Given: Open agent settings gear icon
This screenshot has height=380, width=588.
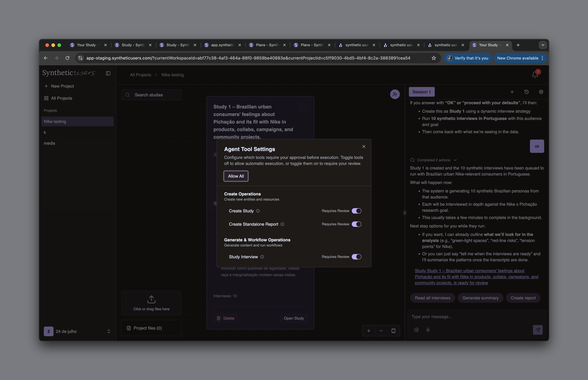Looking at the screenshot, I should tap(541, 92).
